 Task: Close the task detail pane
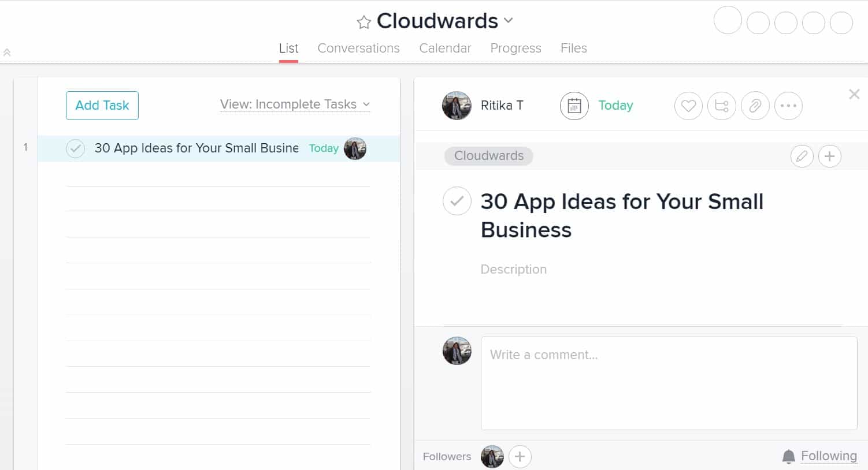[x=854, y=94]
